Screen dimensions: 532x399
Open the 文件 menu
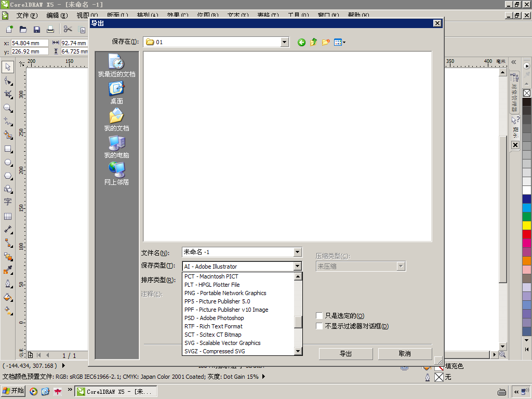click(27, 15)
